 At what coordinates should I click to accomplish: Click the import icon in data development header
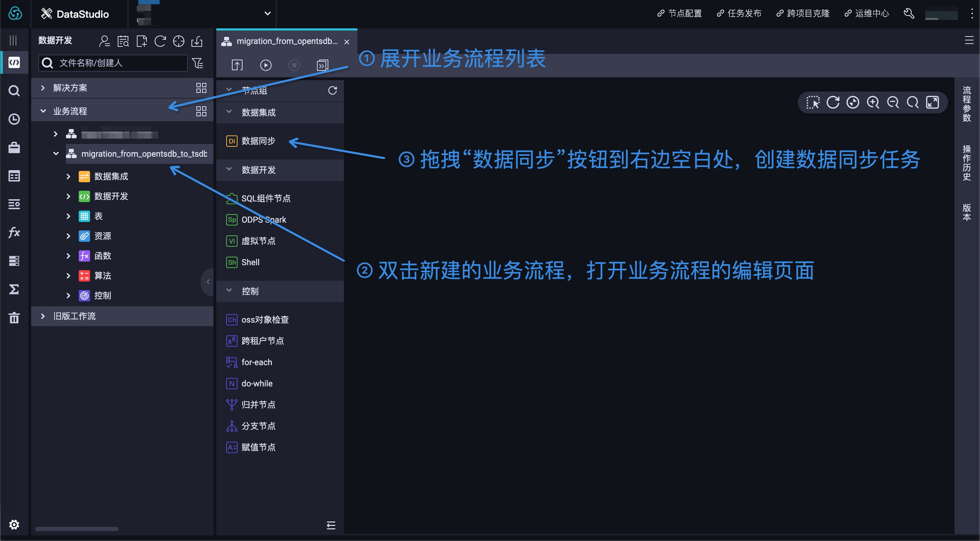197,41
